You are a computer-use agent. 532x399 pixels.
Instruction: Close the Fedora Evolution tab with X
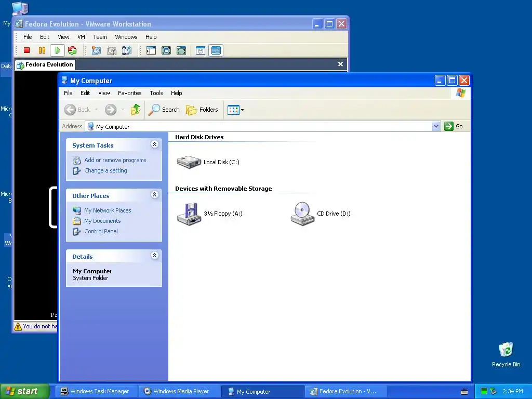340,64
